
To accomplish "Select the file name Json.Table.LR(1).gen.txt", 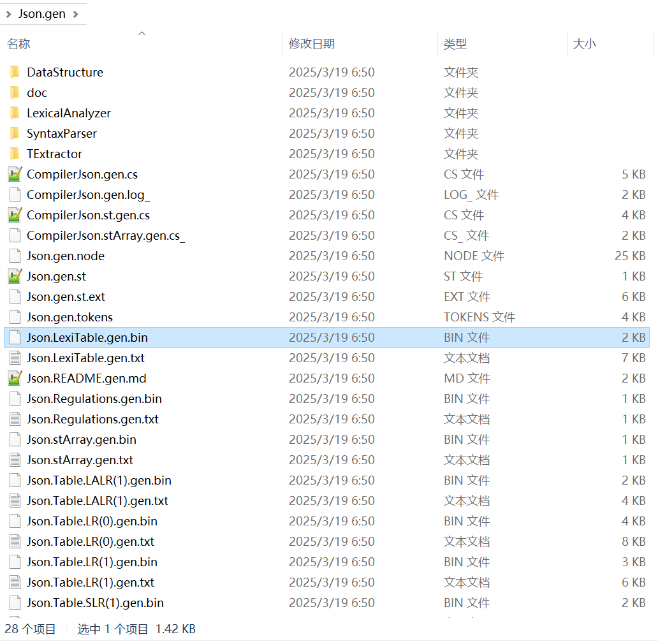I will pos(91,583).
